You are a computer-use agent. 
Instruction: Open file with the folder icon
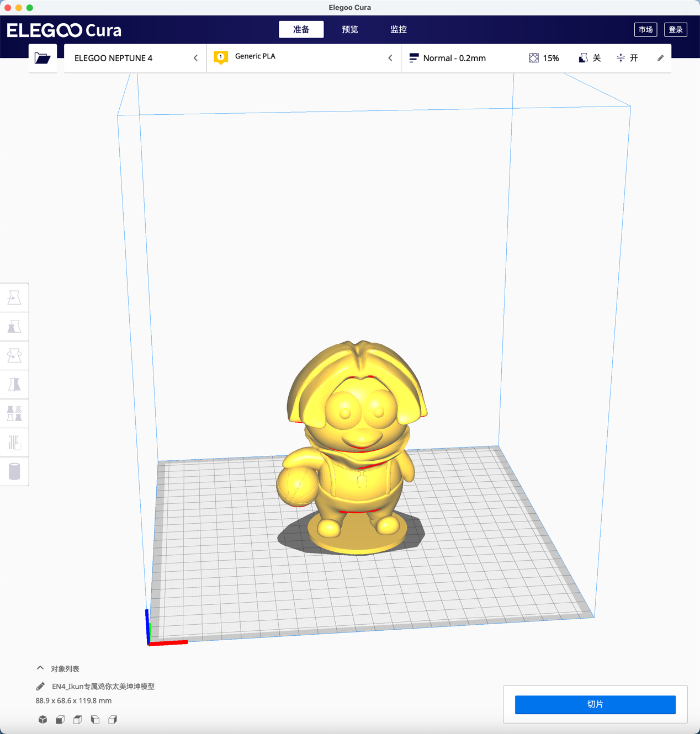click(43, 58)
